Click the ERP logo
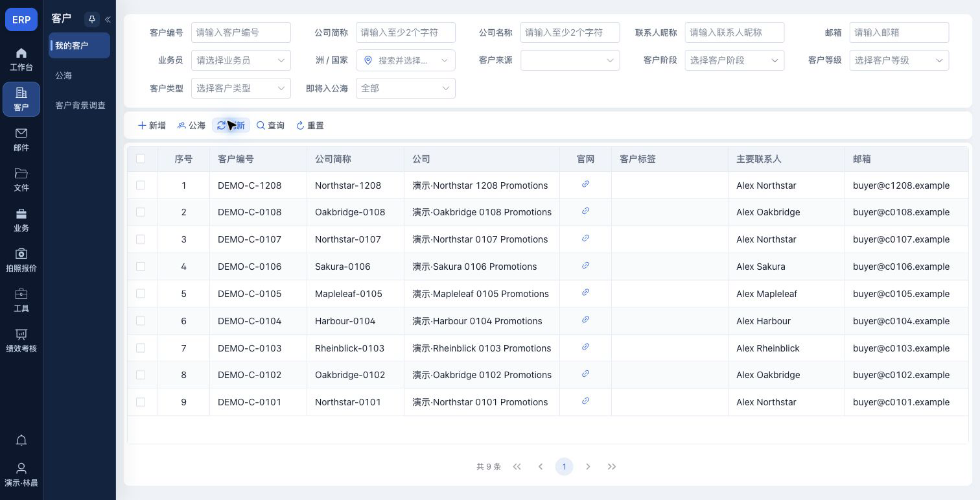 point(21,19)
